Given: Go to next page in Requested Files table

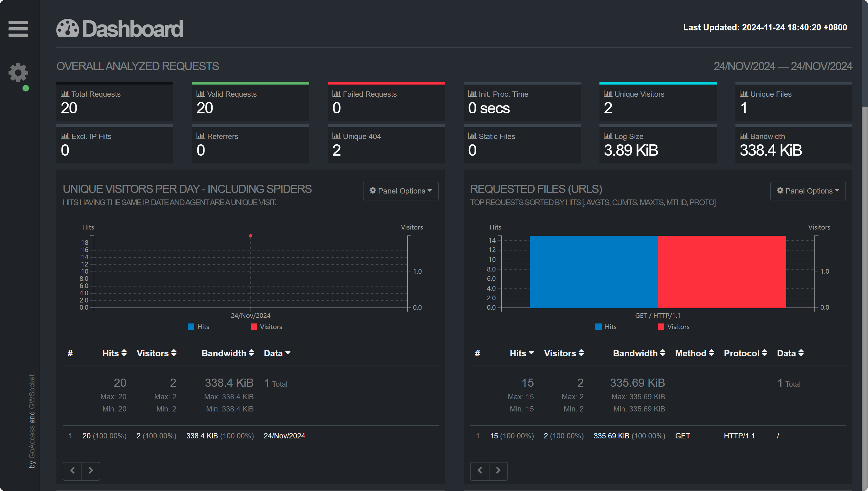Looking at the screenshot, I should [x=498, y=470].
